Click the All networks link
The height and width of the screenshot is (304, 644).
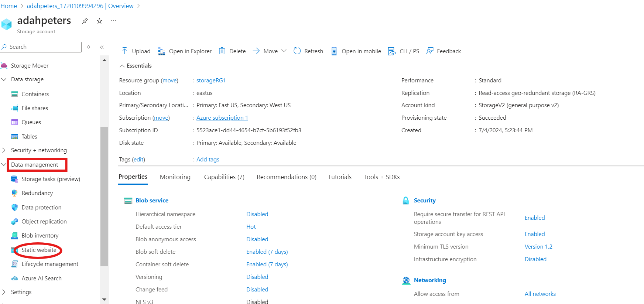pyautogui.click(x=540, y=294)
